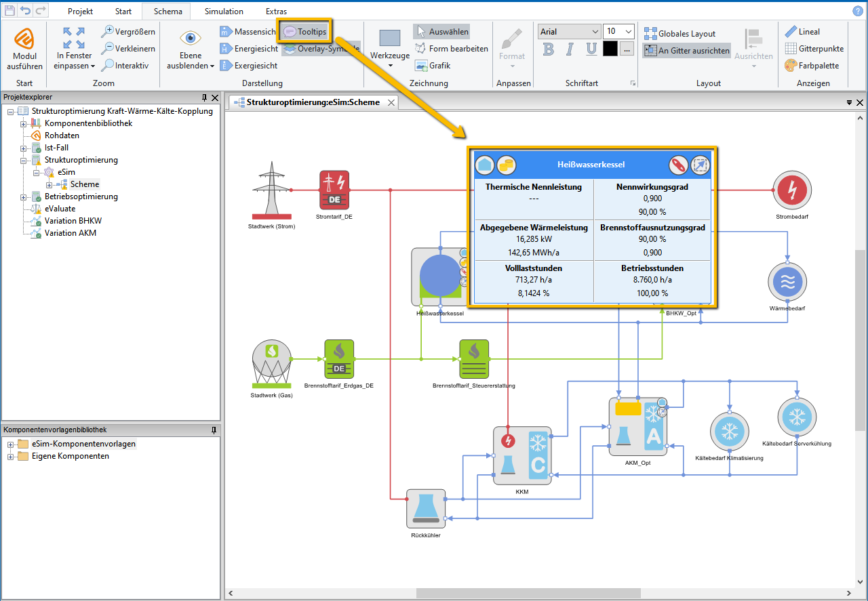Viewport: 868px width, 601px height.
Task: Select the Strombedarf component
Action: click(x=793, y=190)
